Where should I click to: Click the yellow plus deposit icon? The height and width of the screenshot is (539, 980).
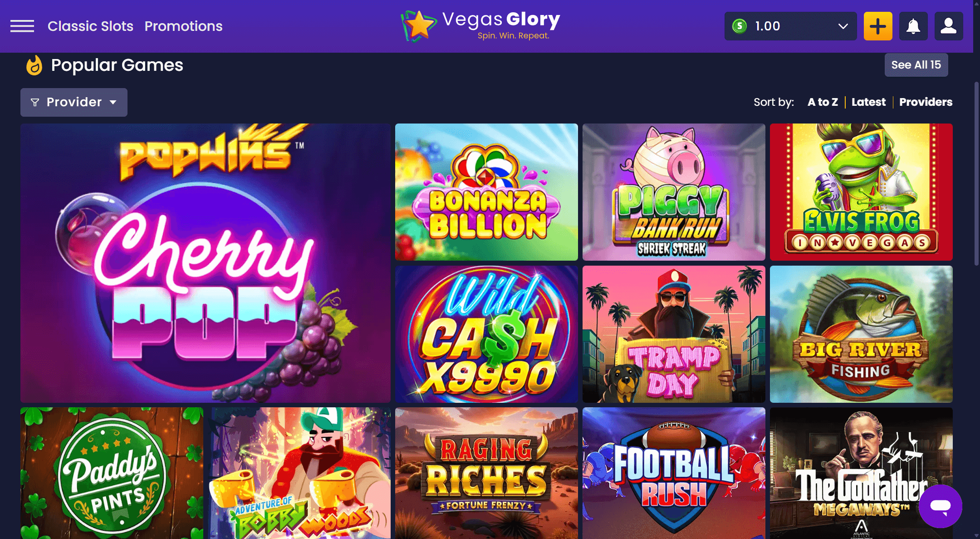point(878,26)
